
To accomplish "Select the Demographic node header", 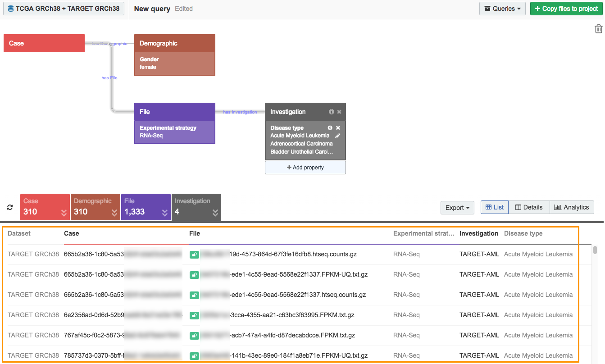I will 175,43.
